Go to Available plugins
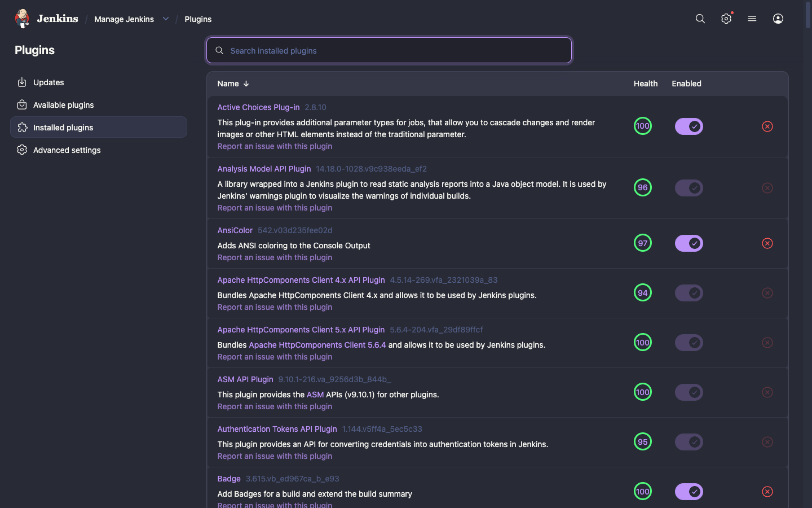The height and width of the screenshot is (508, 812). (99, 105)
